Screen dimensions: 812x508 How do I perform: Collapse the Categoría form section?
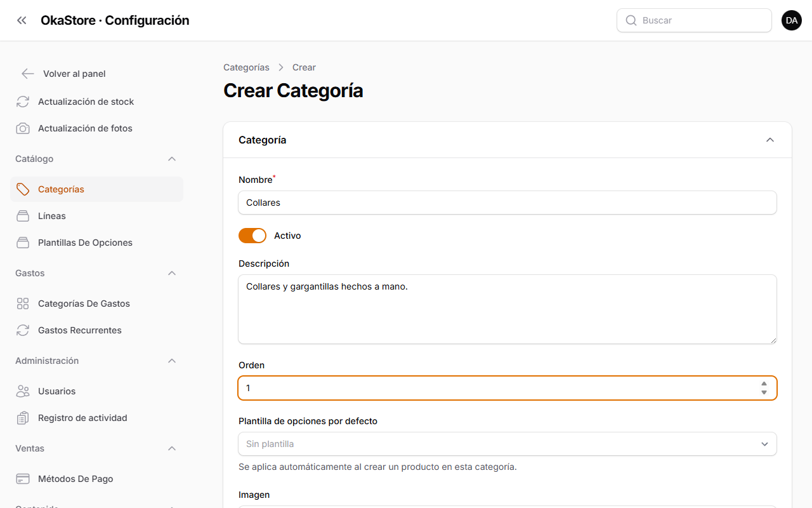(770, 140)
